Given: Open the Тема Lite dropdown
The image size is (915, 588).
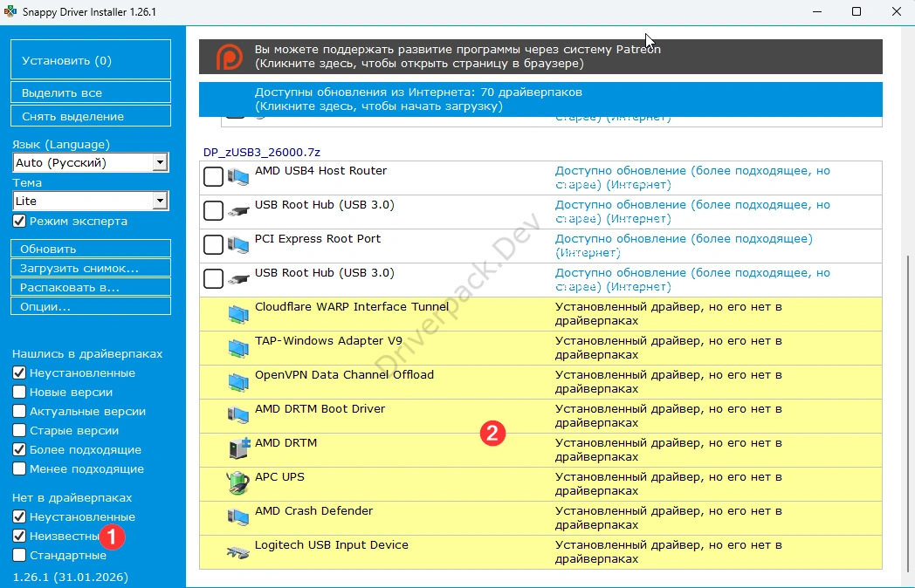Looking at the screenshot, I should coord(91,202).
